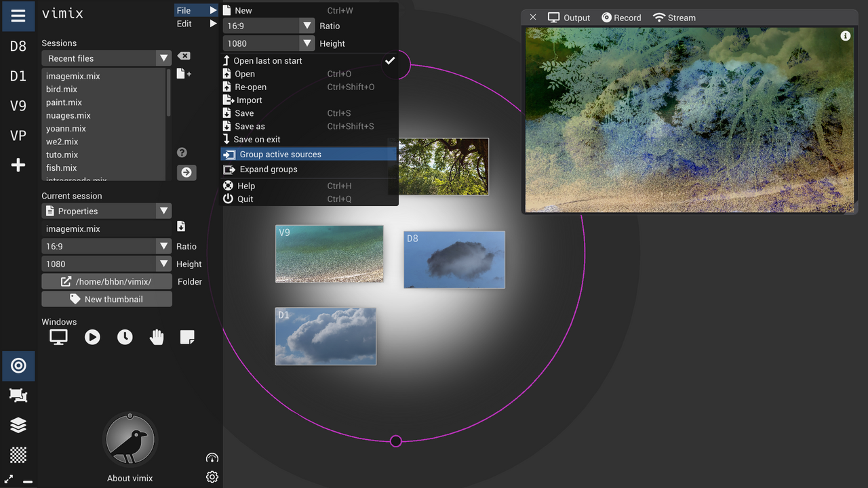Open settings gear icon
The width and height of the screenshot is (868, 488).
point(212,477)
